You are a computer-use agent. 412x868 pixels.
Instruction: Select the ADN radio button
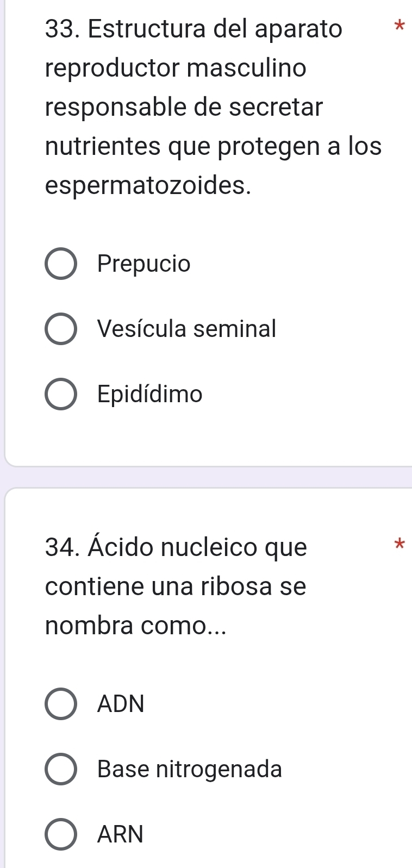tap(60, 704)
